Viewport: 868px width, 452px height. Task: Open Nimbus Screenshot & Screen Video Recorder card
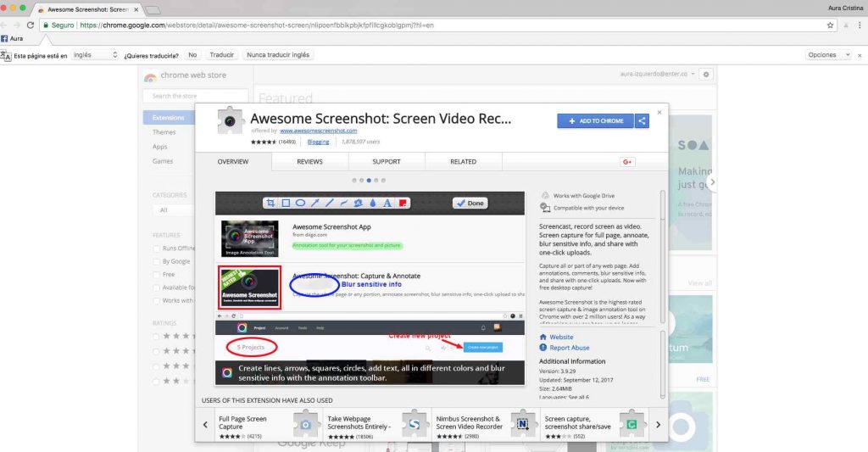486,426
